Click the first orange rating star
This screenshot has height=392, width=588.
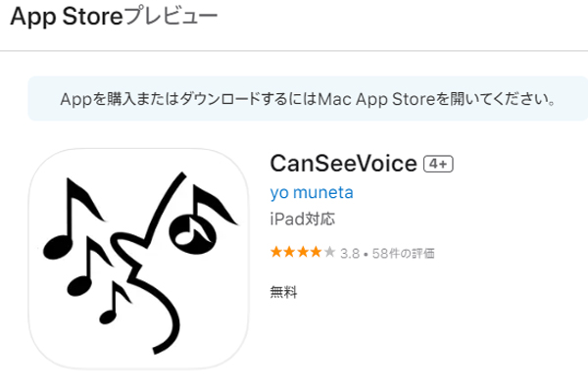(x=275, y=252)
